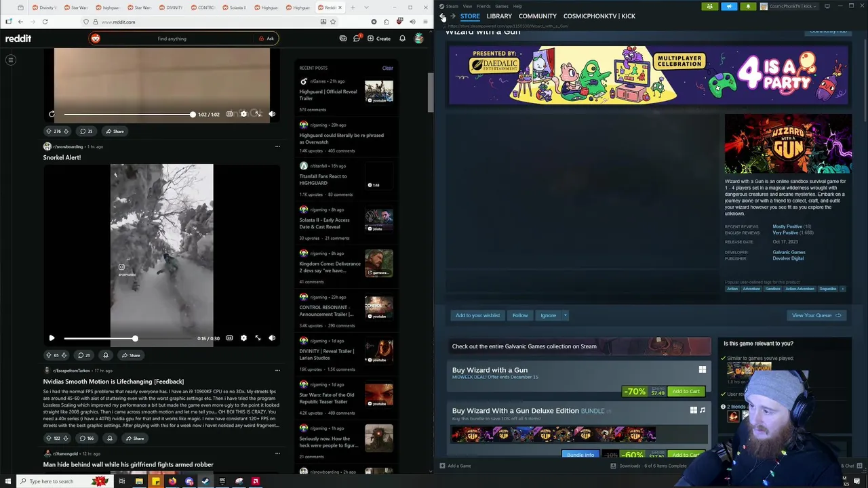This screenshot has height=488, width=868.
Task: Open the Reddit sidebar hamburger menu
Action: 11,60
